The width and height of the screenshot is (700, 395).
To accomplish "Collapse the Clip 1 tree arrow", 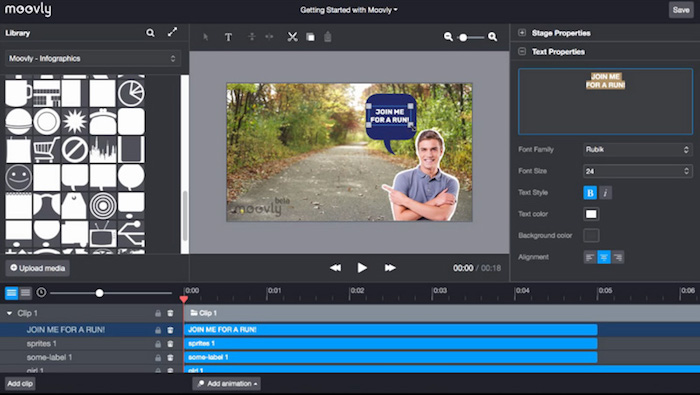I will click(9, 313).
